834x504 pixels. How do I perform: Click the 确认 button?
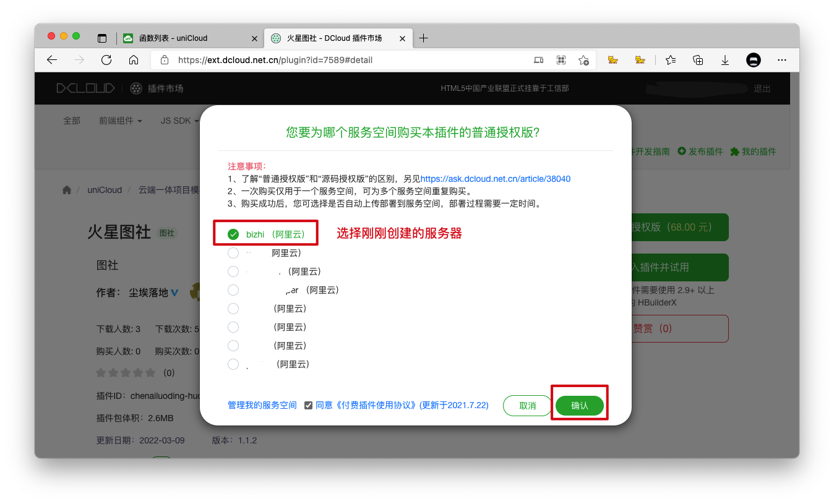click(579, 406)
